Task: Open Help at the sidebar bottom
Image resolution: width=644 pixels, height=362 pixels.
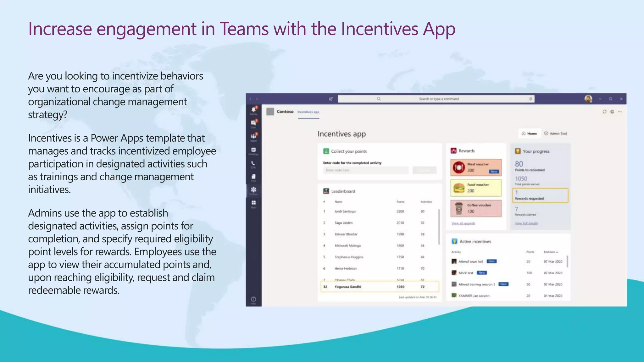Action: (x=253, y=300)
